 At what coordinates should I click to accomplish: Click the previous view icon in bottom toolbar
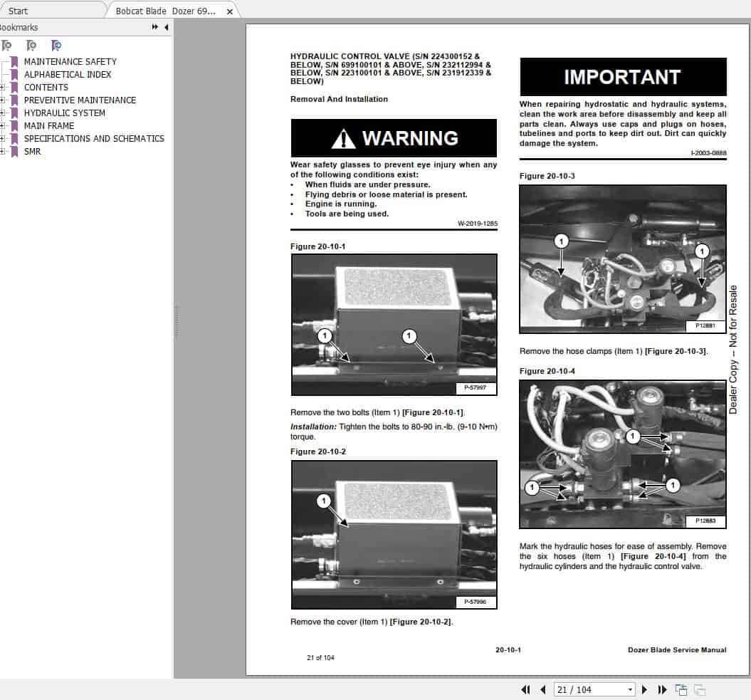pos(681,689)
